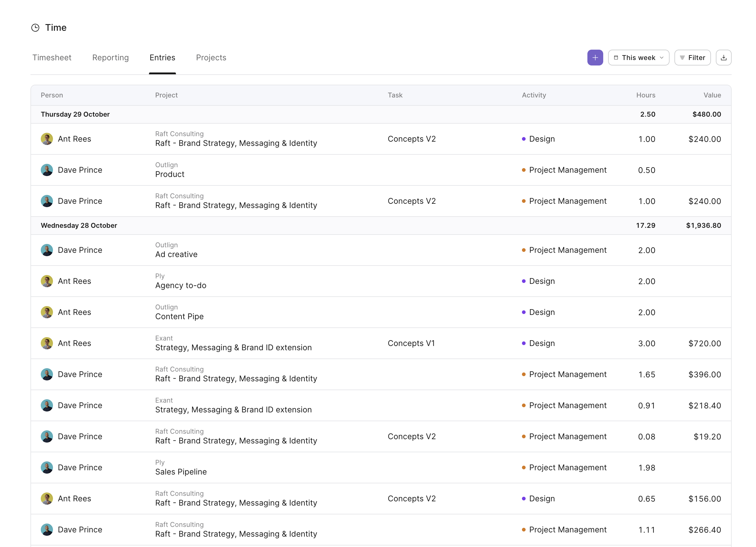Image resolution: width=756 pixels, height=547 pixels.
Task: Click the Task column header
Action: click(x=395, y=95)
